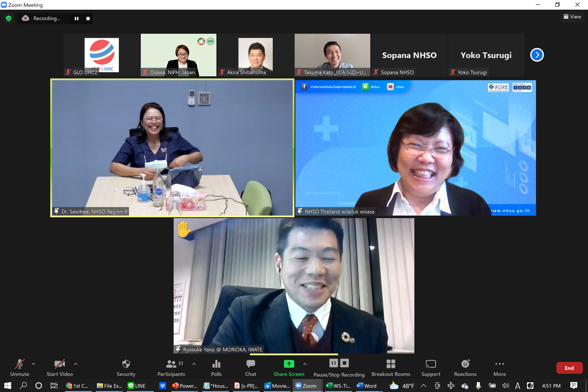Click Ryosuke Yano video tile
This screenshot has height=392, width=588.
[294, 286]
